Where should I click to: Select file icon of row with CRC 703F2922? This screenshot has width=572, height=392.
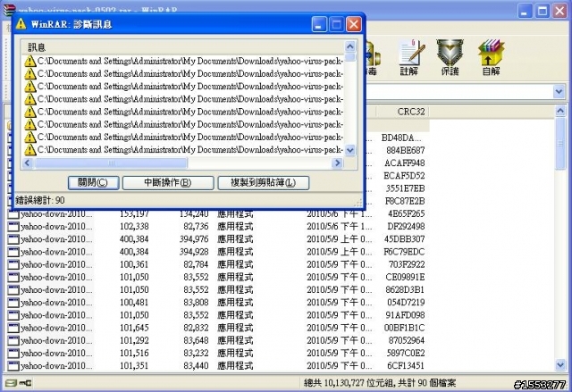coord(13,265)
